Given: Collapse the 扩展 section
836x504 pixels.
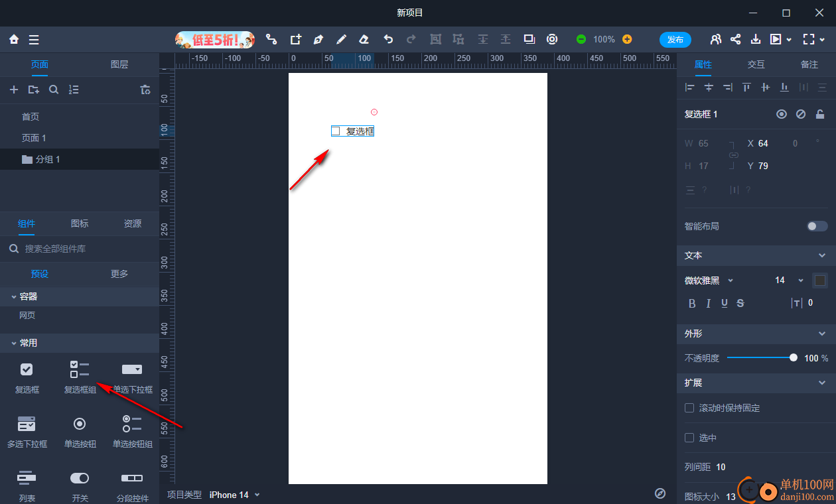Looking at the screenshot, I should pyautogui.click(x=822, y=383).
